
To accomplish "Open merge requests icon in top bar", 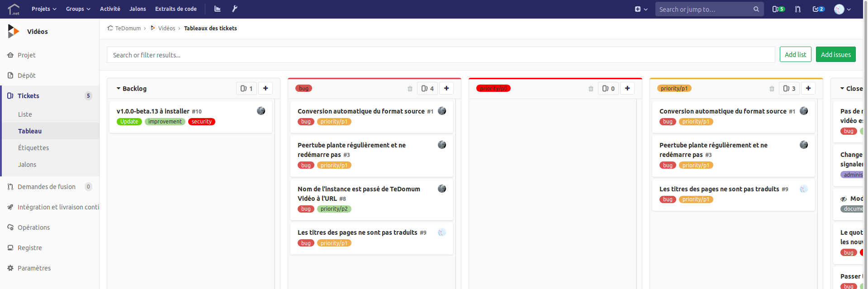I will [x=797, y=9].
